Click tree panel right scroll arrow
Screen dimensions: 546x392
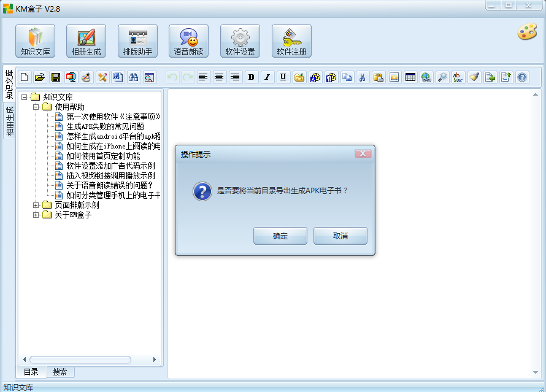point(155,359)
